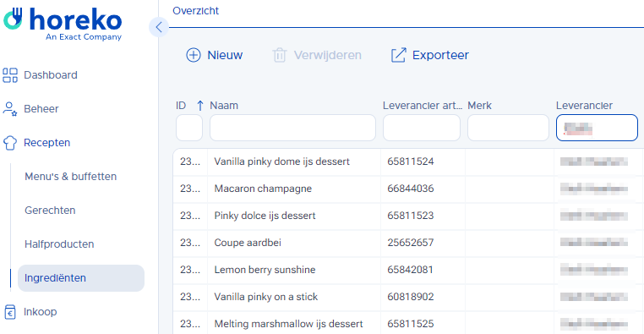Click the Dashboard grid icon
Image resolution: width=644 pixels, height=334 pixels.
10,75
